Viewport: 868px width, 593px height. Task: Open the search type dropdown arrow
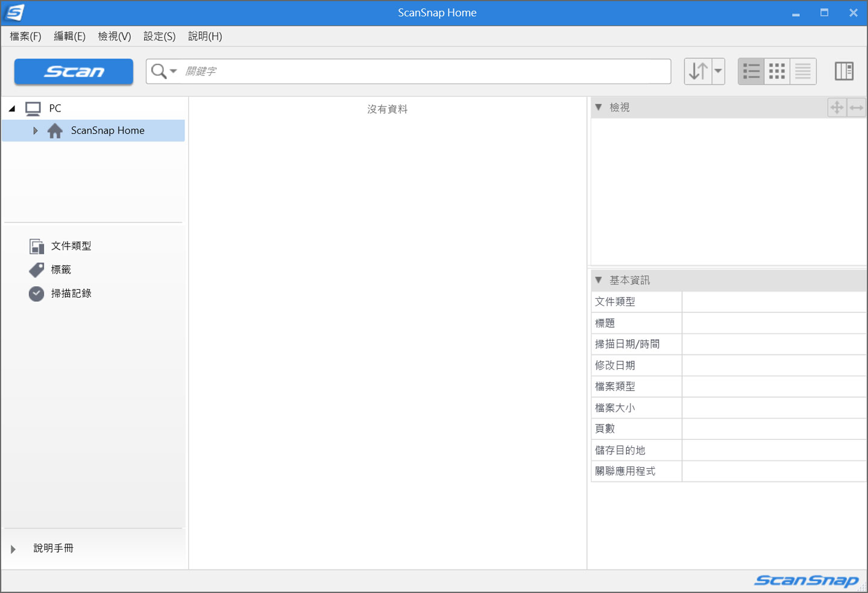[172, 71]
